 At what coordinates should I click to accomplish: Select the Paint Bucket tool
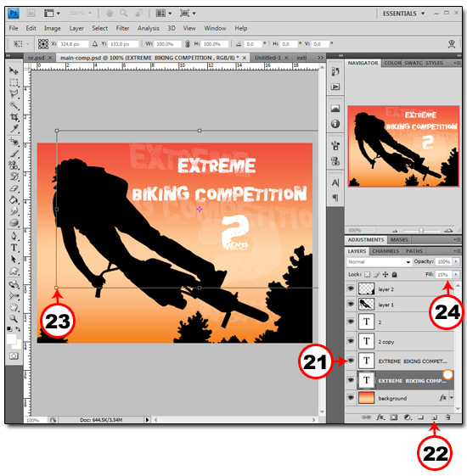tap(14, 199)
